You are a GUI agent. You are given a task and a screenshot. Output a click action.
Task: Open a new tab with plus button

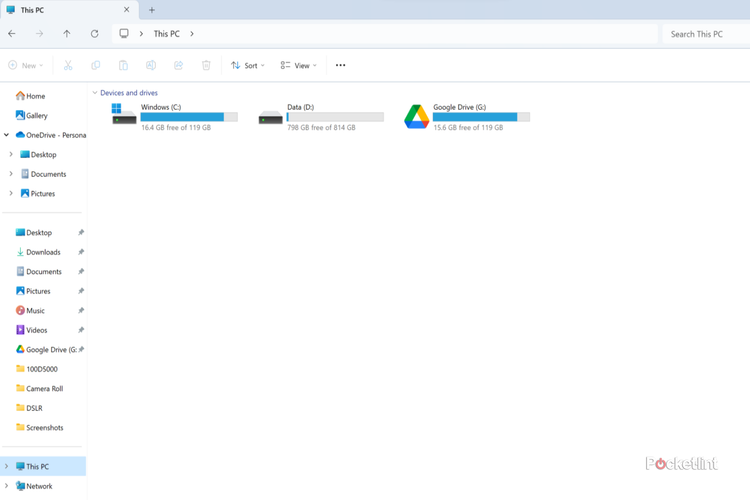tap(152, 10)
